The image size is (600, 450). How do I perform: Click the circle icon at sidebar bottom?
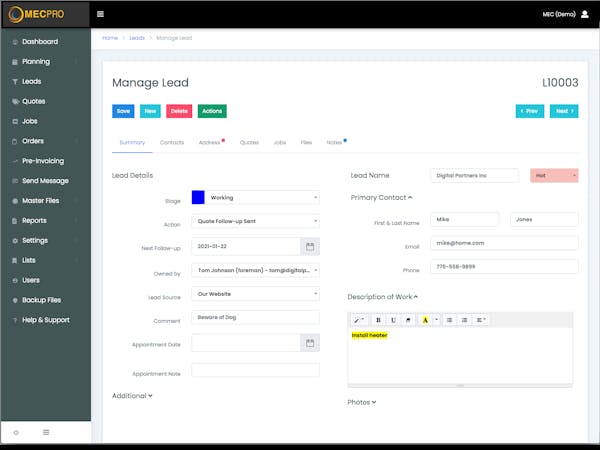[16, 432]
